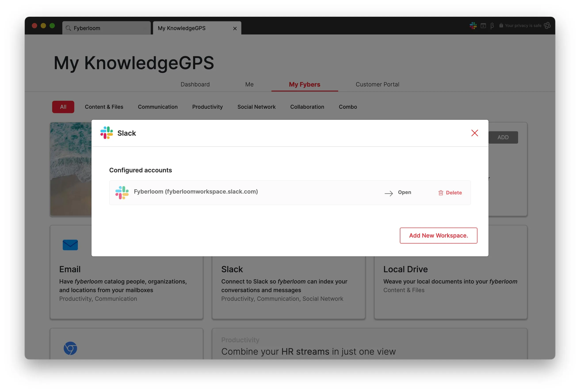The image size is (580, 392).
Task: Go to the Dashboard tab
Action: pyautogui.click(x=195, y=84)
